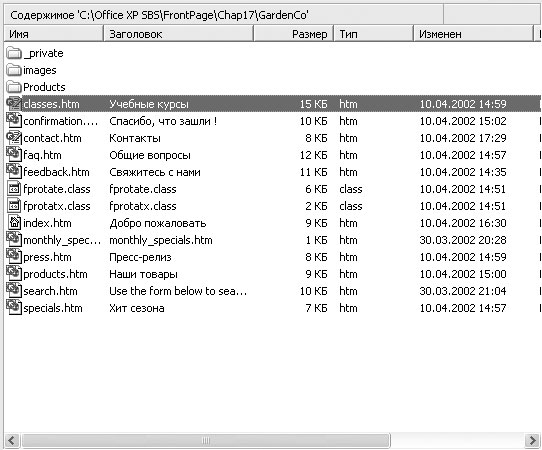Image resolution: width=542 pixels, height=450 pixels.
Task: Click the search.htm page icon
Action: point(14,290)
